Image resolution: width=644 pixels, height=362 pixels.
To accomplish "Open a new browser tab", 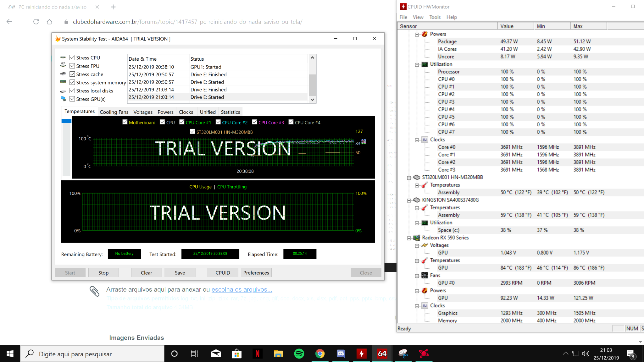I will click(x=113, y=7).
